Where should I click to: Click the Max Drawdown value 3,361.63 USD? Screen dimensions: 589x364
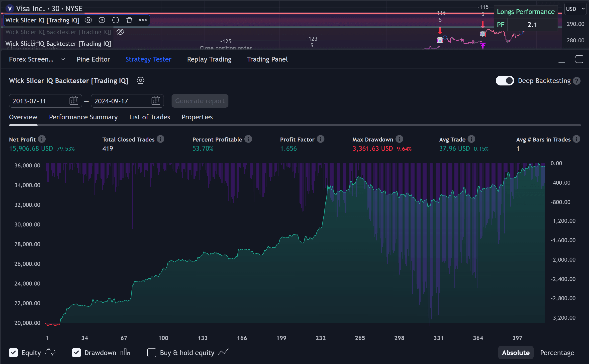pyautogui.click(x=373, y=148)
